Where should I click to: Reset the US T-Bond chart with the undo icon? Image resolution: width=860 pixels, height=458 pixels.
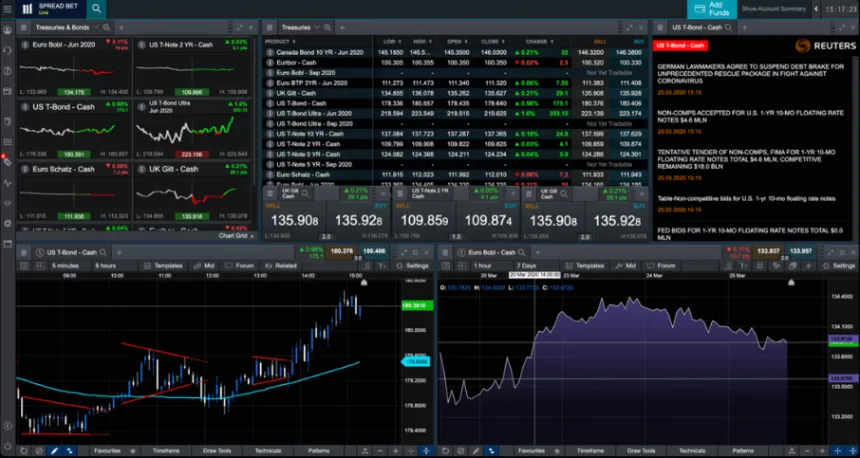pos(24,451)
